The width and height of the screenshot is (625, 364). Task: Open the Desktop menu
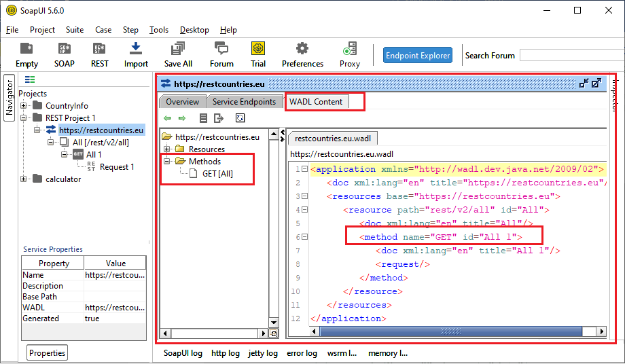194,30
